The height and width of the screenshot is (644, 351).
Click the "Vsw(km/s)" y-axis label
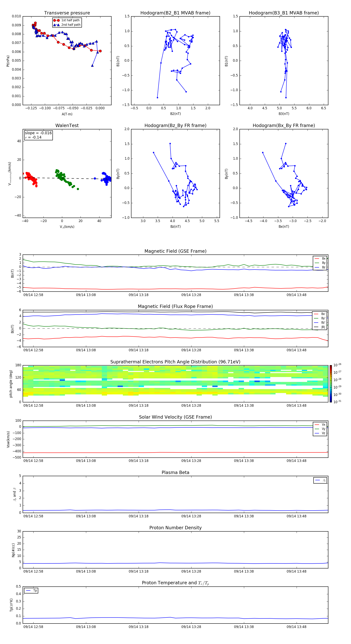pyautogui.click(x=8, y=439)
